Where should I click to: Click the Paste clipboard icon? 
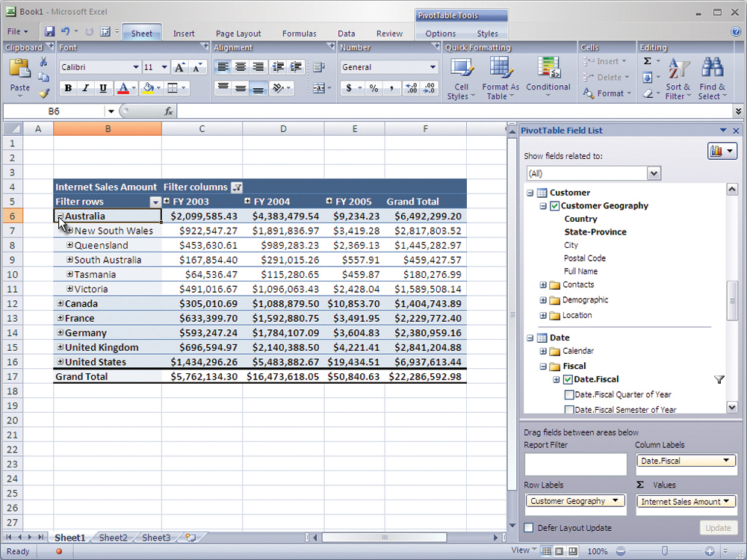coord(19,69)
